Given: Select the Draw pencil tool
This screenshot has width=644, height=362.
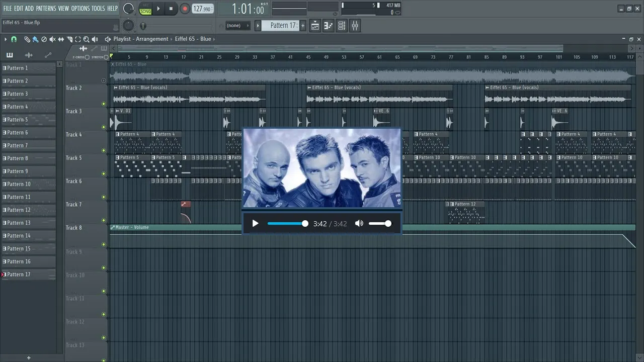Looking at the screenshot, I should click(27, 39).
